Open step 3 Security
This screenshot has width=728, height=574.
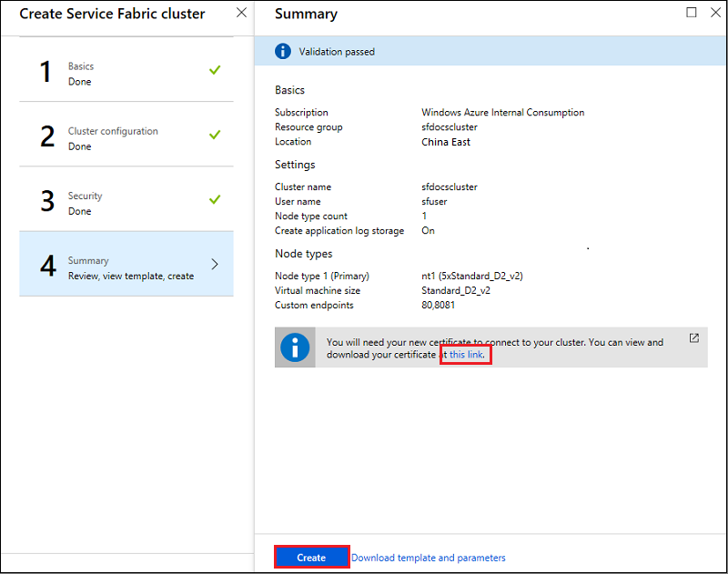(x=126, y=199)
